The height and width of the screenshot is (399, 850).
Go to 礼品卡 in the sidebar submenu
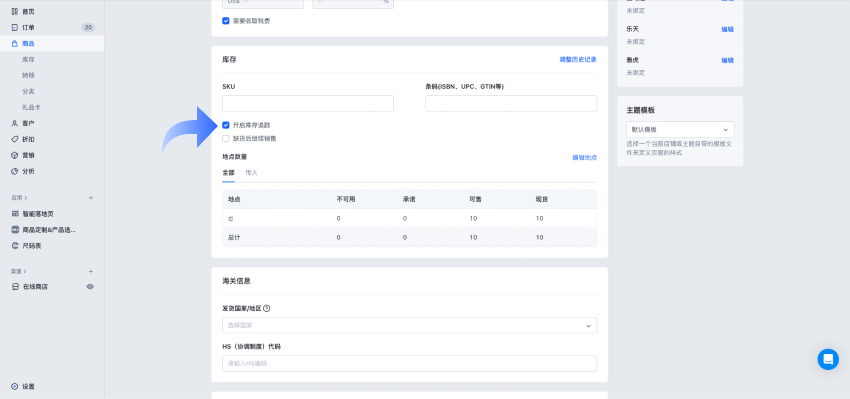tap(31, 107)
